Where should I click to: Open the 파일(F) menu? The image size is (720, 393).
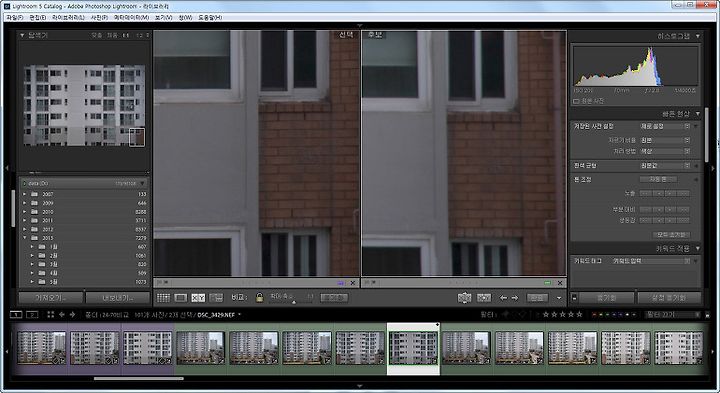tap(14, 17)
